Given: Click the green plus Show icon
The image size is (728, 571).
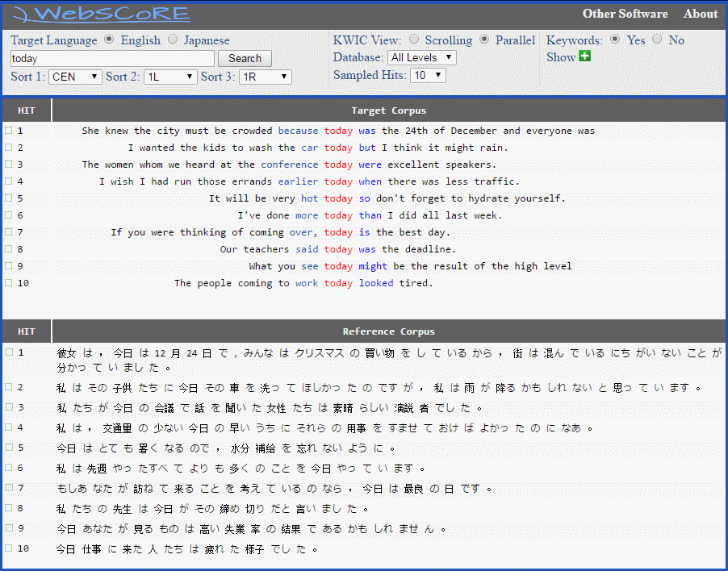Looking at the screenshot, I should pyautogui.click(x=585, y=56).
